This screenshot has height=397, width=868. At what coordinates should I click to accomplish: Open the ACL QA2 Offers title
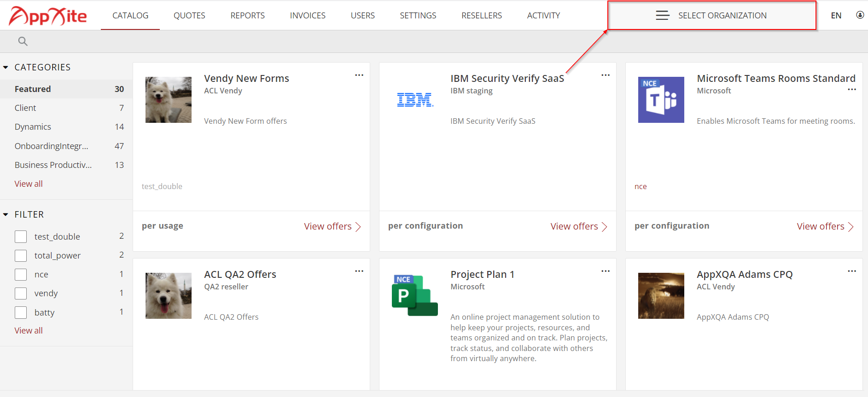[x=240, y=275]
